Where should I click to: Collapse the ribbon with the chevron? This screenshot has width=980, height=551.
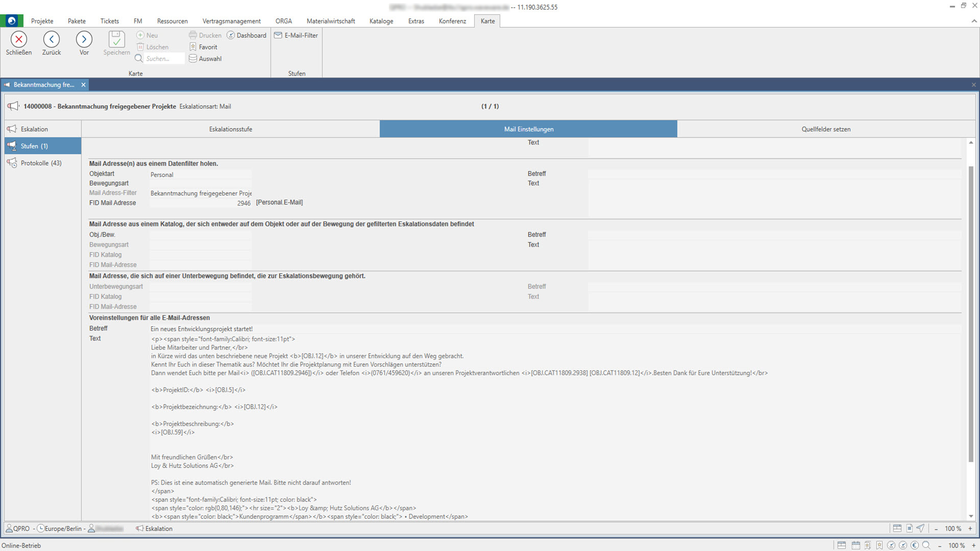974,21
